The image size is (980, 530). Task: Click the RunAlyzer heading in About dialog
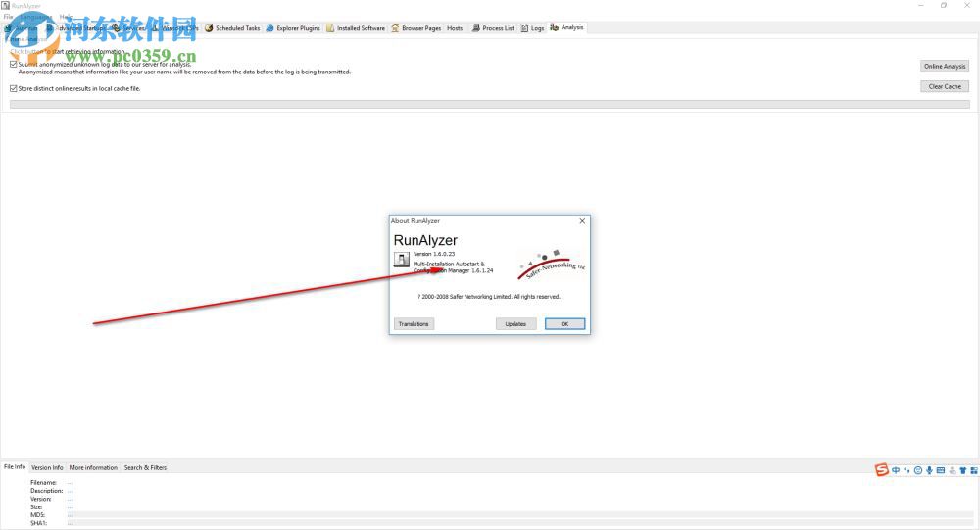click(x=425, y=240)
